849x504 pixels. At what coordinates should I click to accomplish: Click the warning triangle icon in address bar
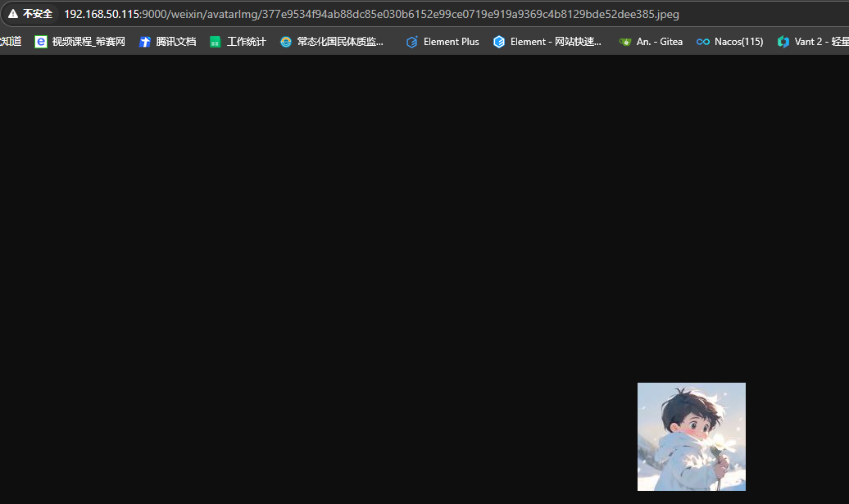tap(13, 14)
